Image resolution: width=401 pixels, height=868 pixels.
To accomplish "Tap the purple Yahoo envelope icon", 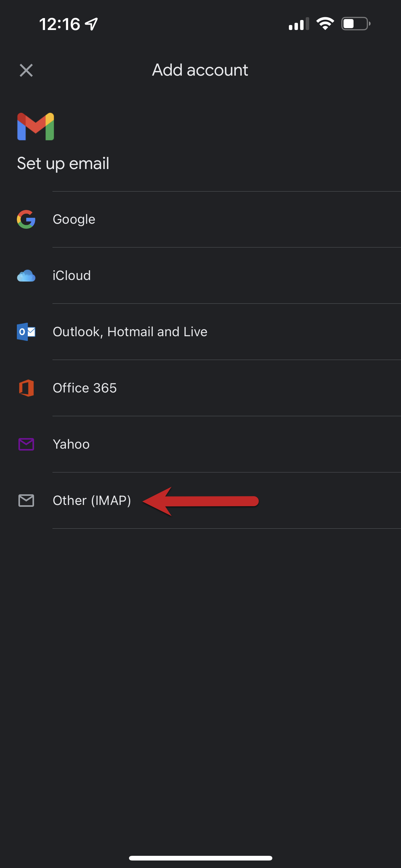I will pos(26,444).
